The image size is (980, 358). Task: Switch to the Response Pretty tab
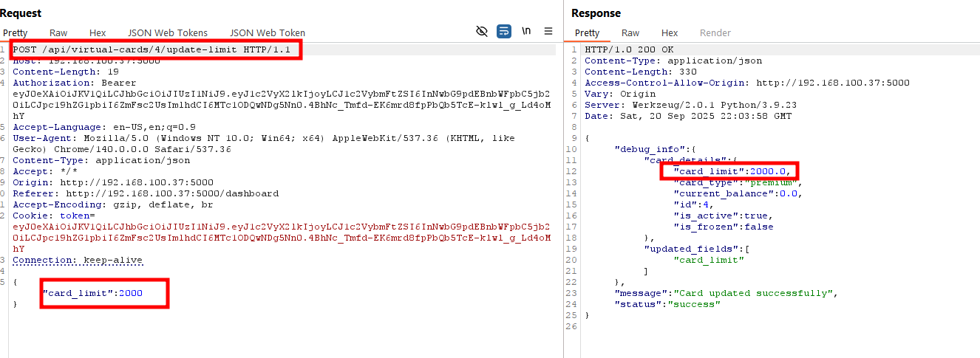click(x=588, y=32)
